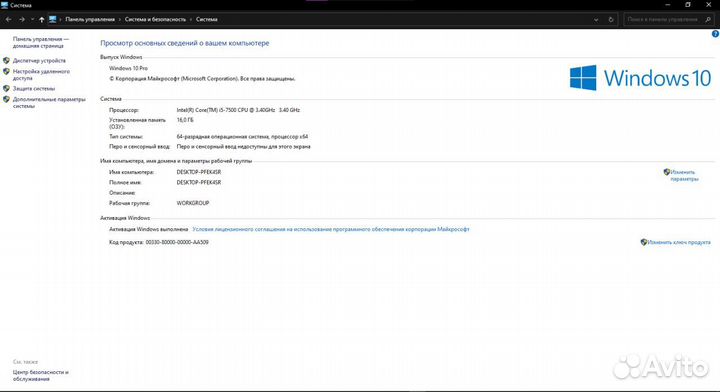Click the Windows 10 Pro edition text

click(129, 68)
